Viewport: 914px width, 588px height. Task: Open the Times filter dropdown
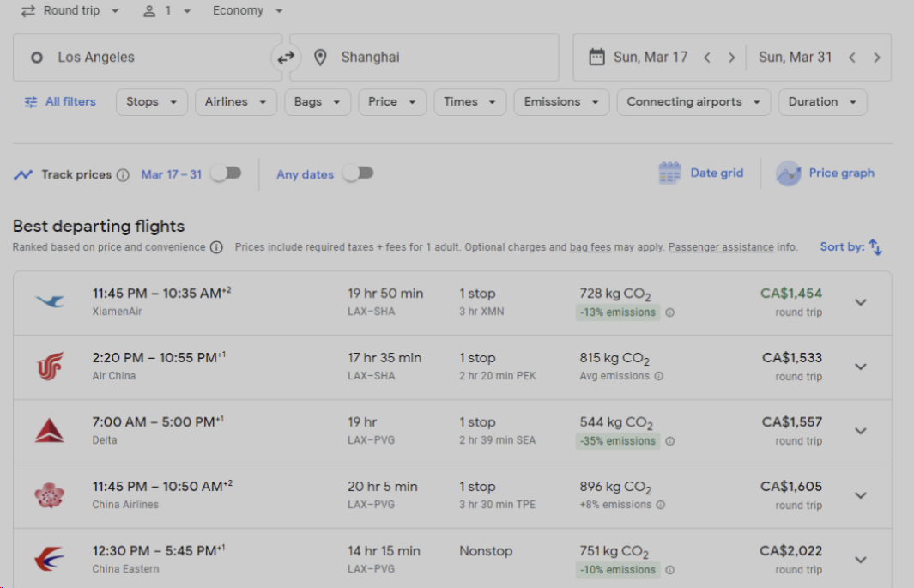click(469, 102)
